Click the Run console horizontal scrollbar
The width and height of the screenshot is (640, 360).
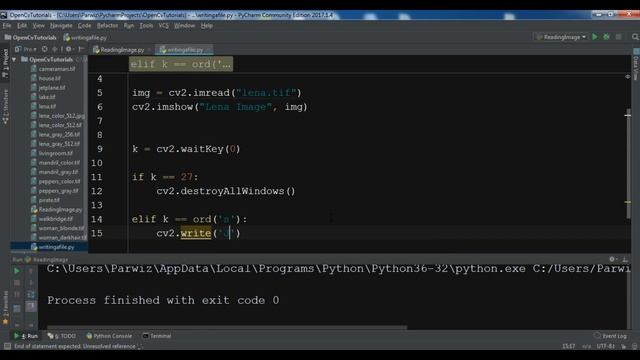[227, 327]
